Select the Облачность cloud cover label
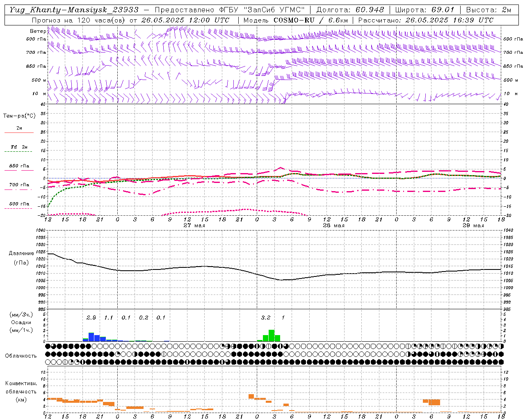 tap(21, 356)
